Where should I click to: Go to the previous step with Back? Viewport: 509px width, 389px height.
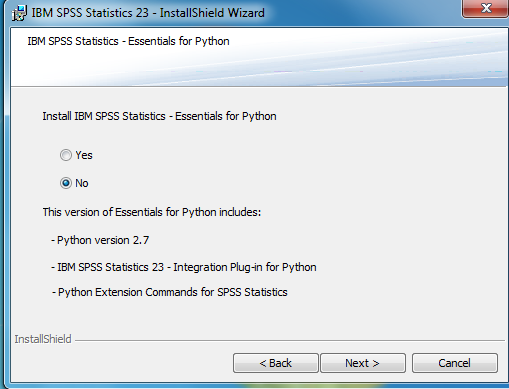pos(276,363)
